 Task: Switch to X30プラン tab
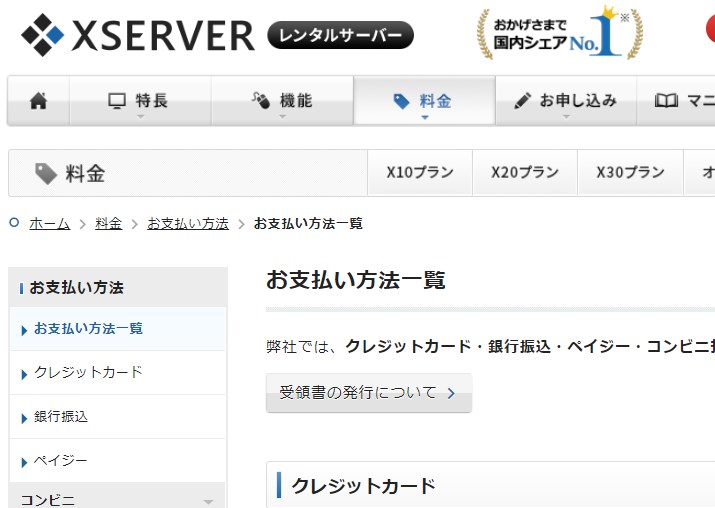[631, 172]
